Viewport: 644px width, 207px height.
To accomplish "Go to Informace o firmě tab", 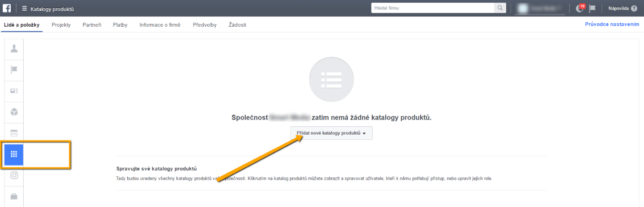I will tap(160, 24).
